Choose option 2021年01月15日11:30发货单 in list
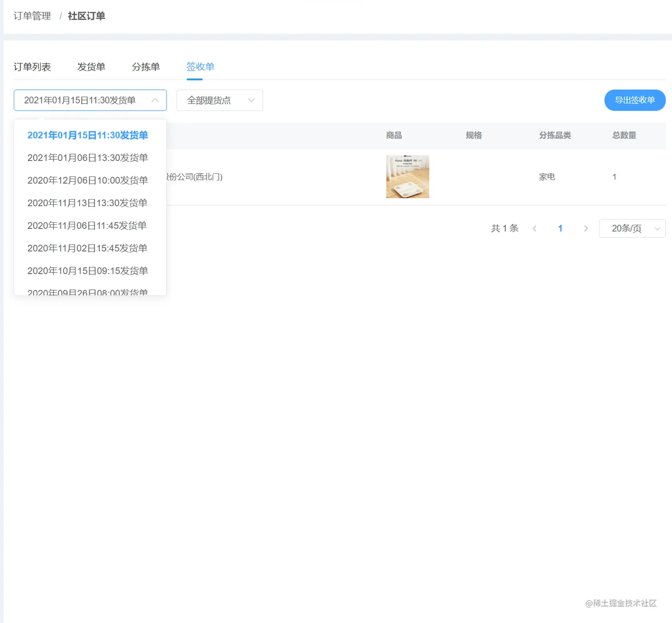 click(90, 135)
